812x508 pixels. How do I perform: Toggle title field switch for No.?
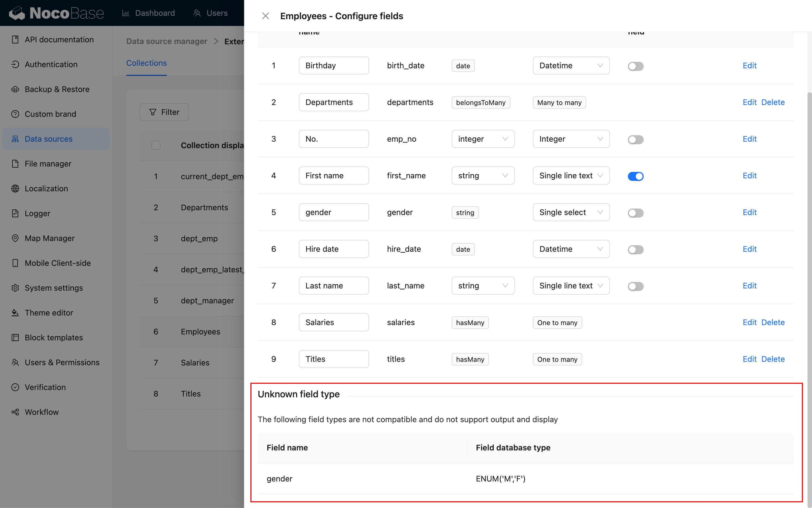coord(636,139)
